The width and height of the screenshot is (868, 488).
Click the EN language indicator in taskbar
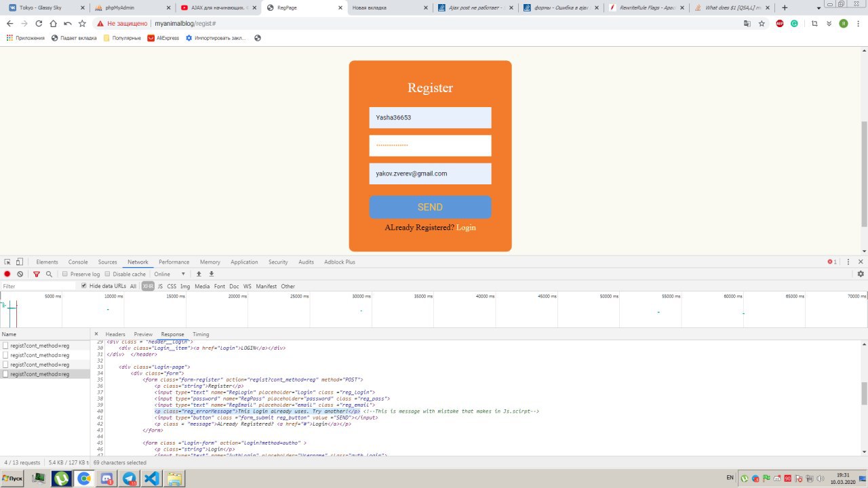click(x=730, y=478)
